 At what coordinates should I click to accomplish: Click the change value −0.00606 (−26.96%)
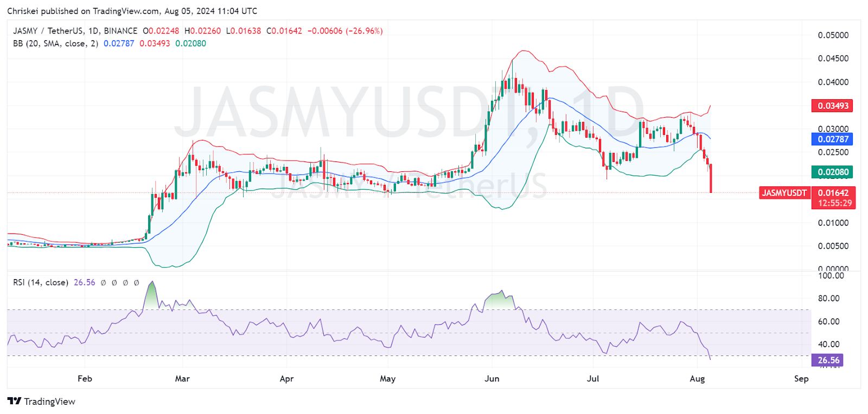coord(345,31)
